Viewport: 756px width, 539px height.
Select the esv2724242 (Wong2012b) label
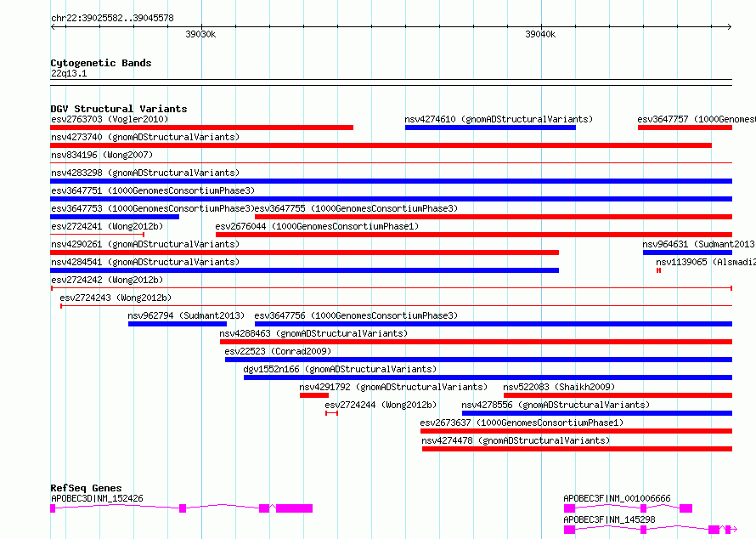107,280
